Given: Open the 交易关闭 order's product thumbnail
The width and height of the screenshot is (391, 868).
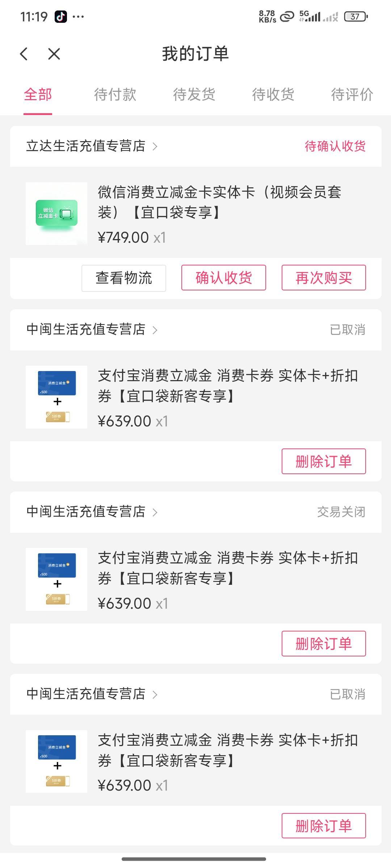Looking at the screenshot, I should click(x=56, y=579).
